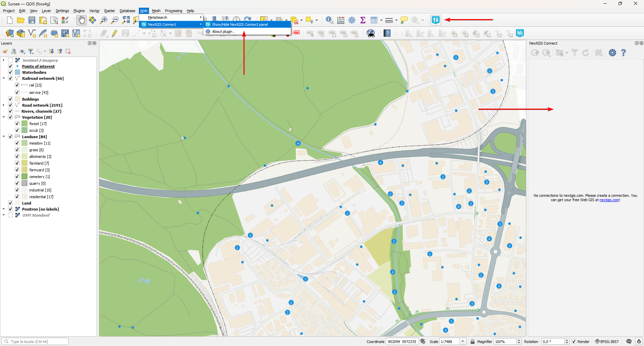Click the NextGIS Connect help question mark
Screen dimensions: 644x346
[623, 53]
